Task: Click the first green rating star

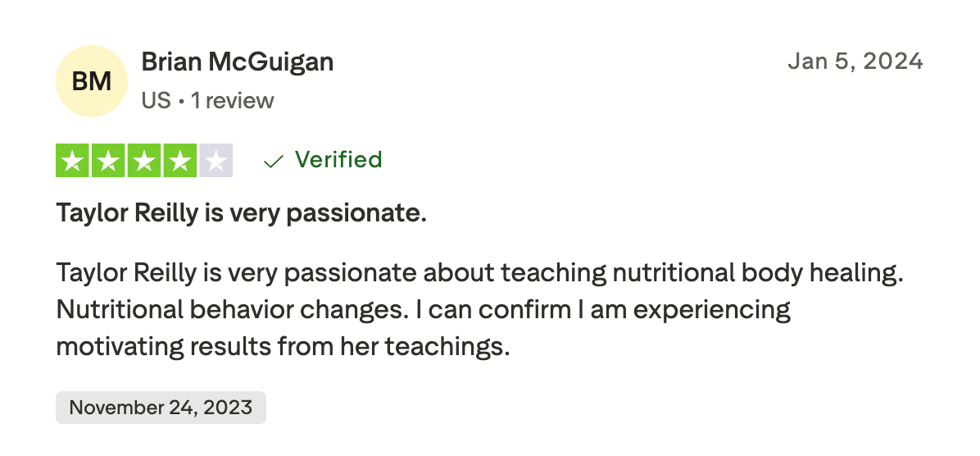Action: coord(73,161)
